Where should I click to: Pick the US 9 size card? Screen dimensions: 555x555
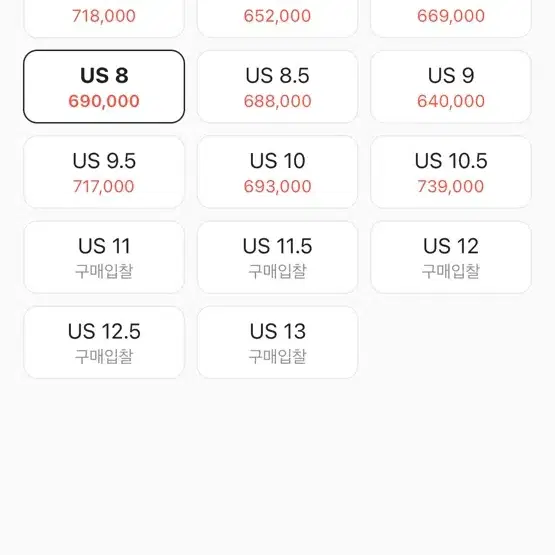coord(451,87)
